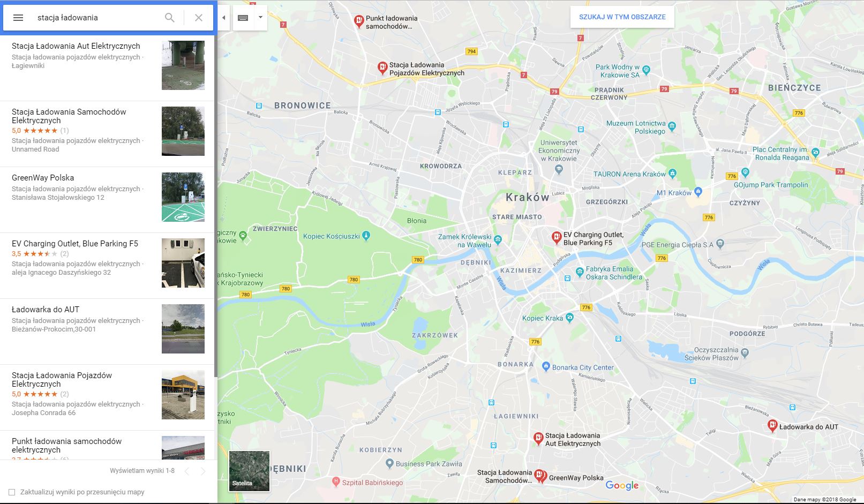The image size is (864, 504).
Task: Click 'Szukaj w tym obszarze' button
Action: 622,17
